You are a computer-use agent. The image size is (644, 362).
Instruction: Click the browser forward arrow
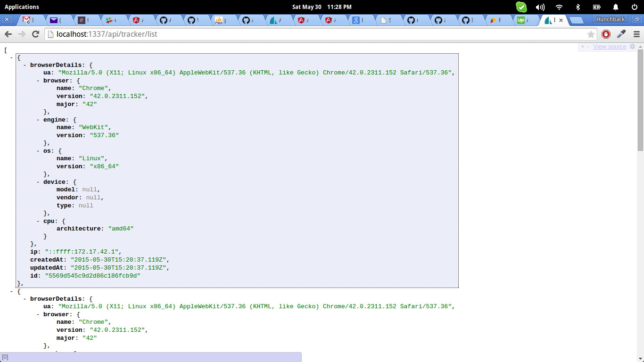pos(22,34)
